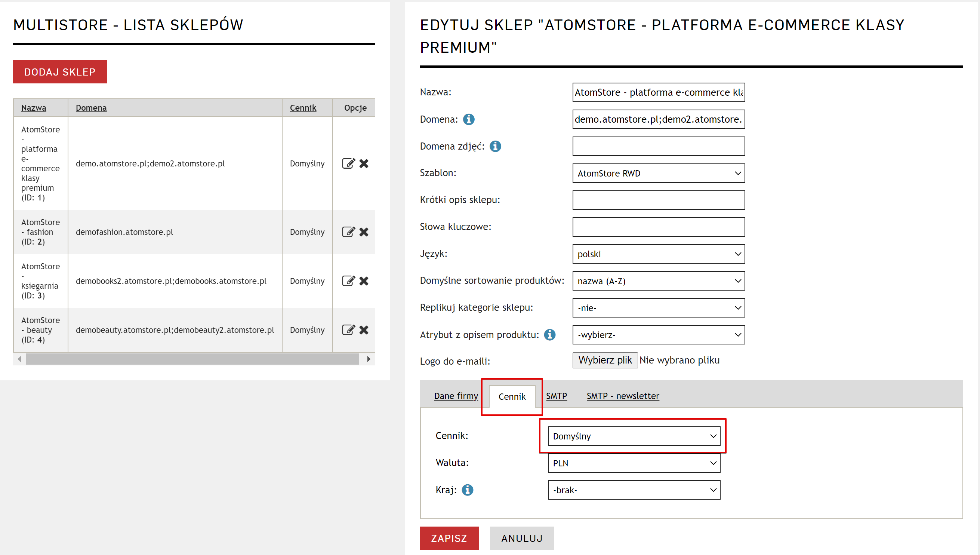Click the DODAJ SKLEP button
Screen dimensions: 980x555
(x=60, y=72)
